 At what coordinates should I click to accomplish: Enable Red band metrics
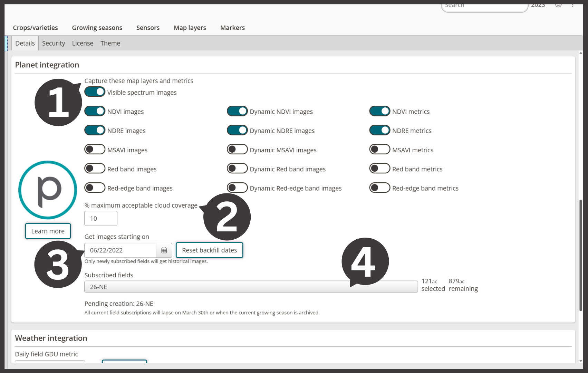[x=380, y=169]
